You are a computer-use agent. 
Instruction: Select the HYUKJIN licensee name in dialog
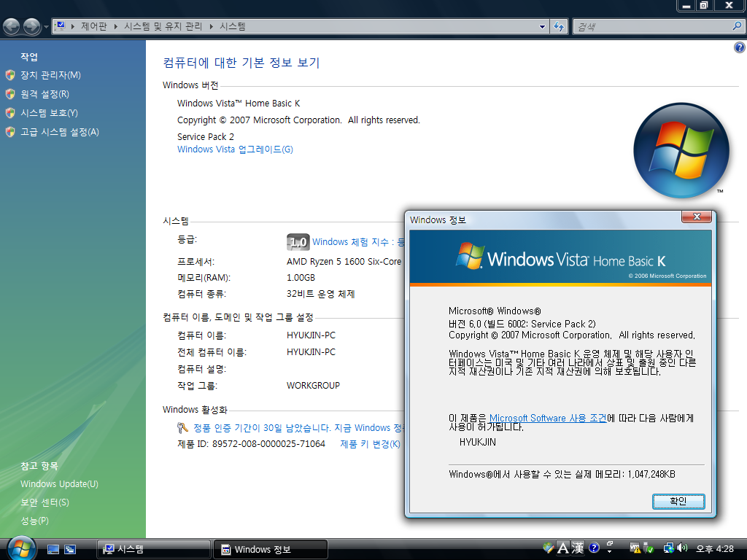click(x=477, y=443)
